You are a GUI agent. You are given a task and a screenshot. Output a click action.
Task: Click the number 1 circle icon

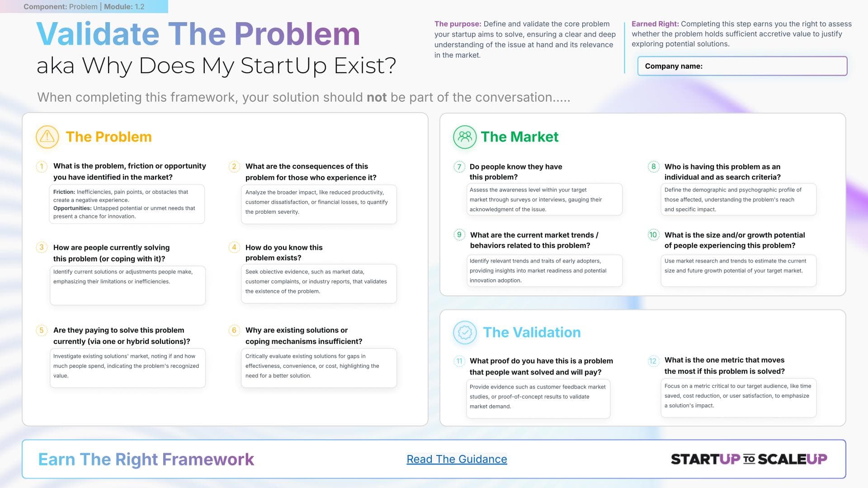point(42,166)
